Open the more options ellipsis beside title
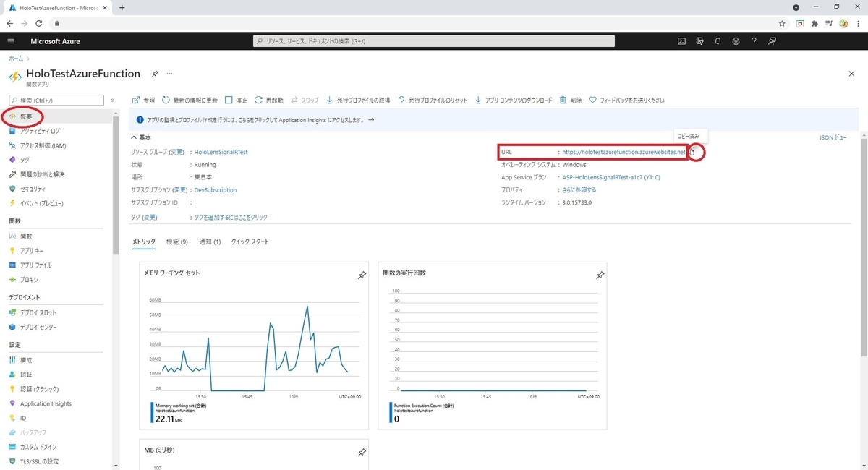Screen dimensions: 868x470 (x=169, y=74)
